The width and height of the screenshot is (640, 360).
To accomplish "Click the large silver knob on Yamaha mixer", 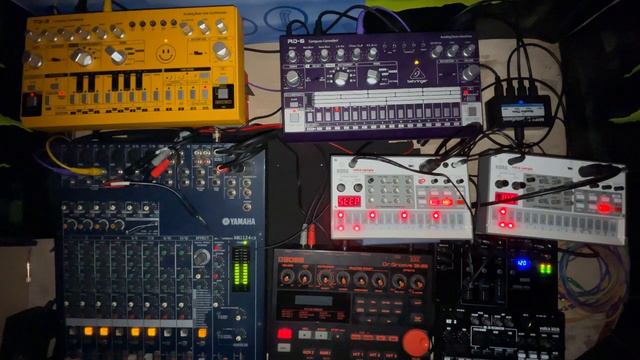I will [202, 257].
